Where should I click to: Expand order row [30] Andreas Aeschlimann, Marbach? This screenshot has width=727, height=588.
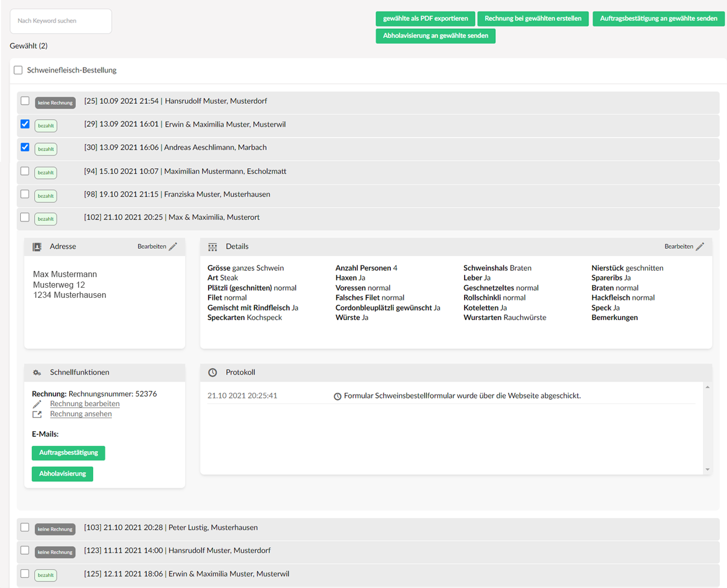(368, 149)
